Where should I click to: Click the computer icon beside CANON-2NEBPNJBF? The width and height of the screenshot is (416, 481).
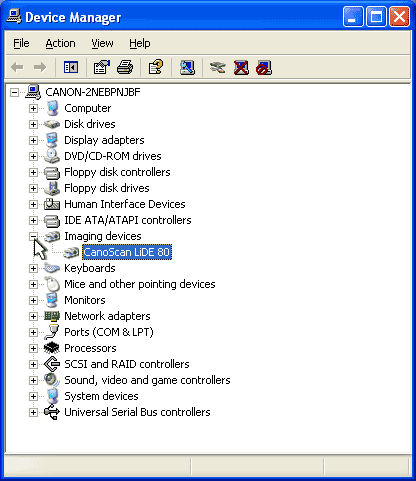click(x=34, y=92)
